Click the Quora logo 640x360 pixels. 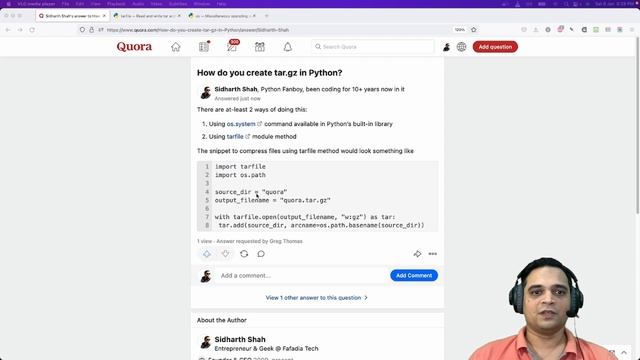click(134, 47)
